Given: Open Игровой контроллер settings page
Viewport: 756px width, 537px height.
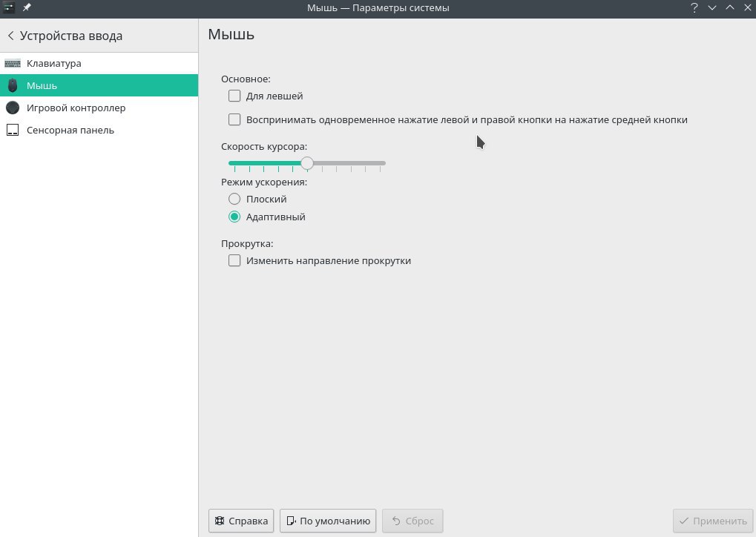Looking at the screenshot, I should point(99,108).
